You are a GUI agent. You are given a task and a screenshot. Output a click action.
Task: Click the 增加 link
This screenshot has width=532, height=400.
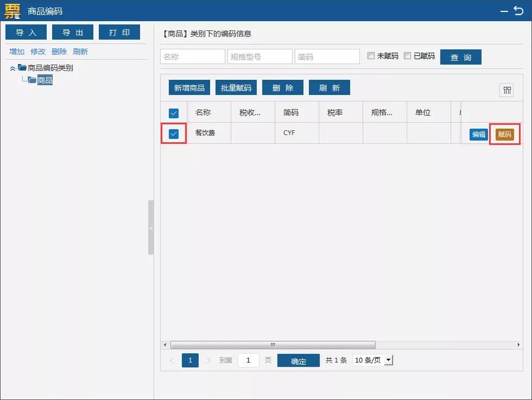(x=17, y=52)
